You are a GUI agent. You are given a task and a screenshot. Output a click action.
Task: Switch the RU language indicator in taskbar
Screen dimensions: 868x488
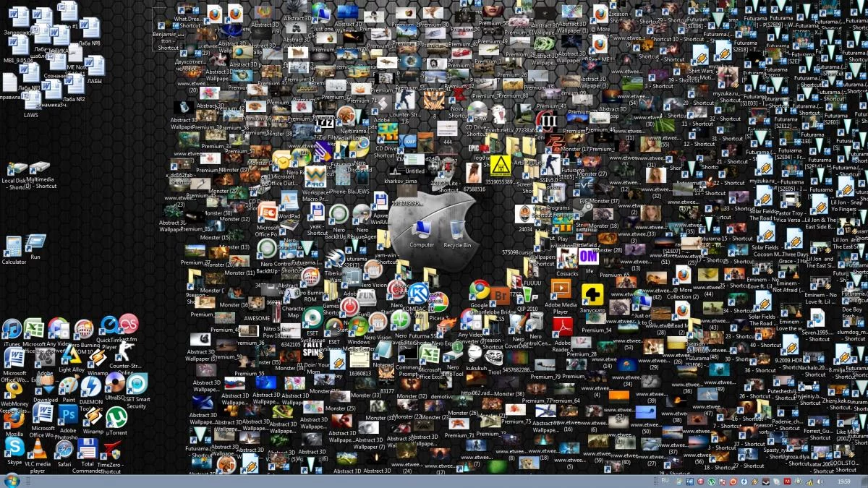point(665,481)
